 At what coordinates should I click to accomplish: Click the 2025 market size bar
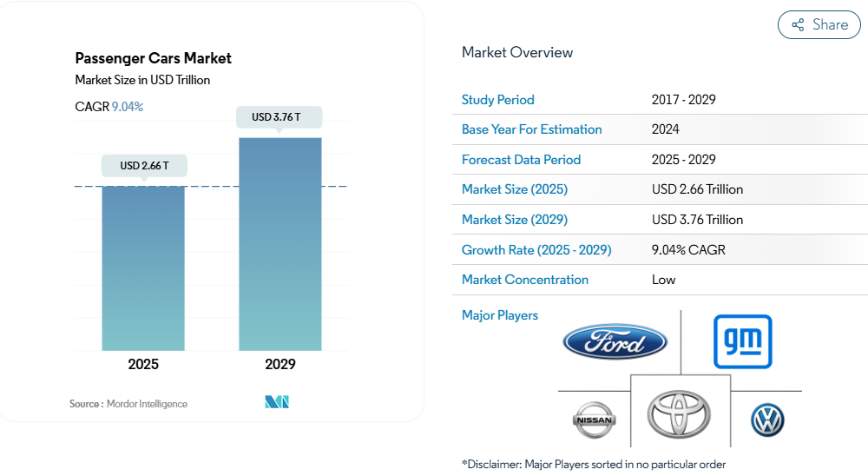(x=143, y=268)
